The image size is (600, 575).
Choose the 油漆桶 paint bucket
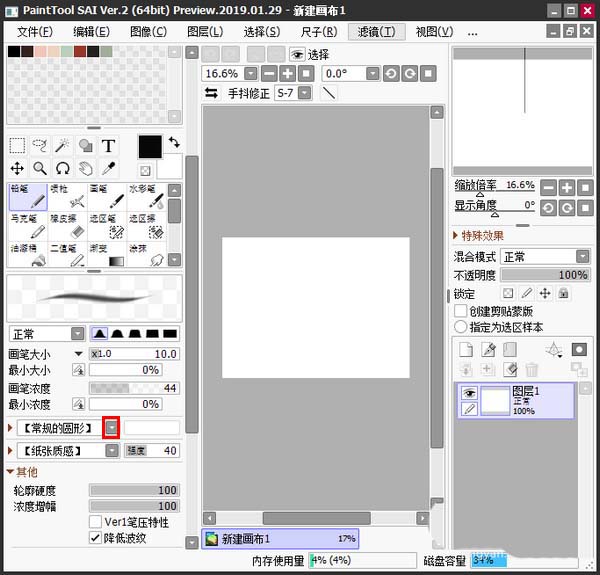coord(28,254)
